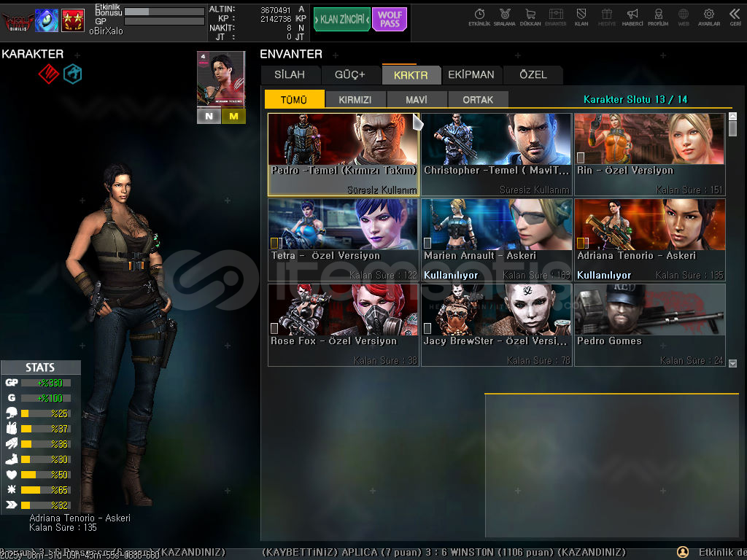Viewport: 747px width, 560px height.
Task: Select the red diamond team icon
Action: pyautogui.click(x=49, y=74)
